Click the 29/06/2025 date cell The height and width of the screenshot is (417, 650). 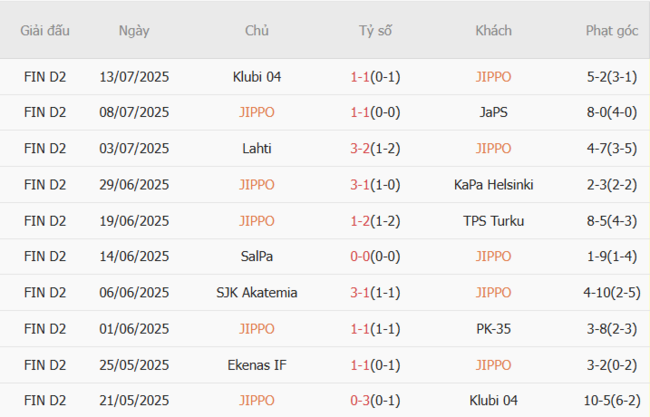tap(134, 184)
